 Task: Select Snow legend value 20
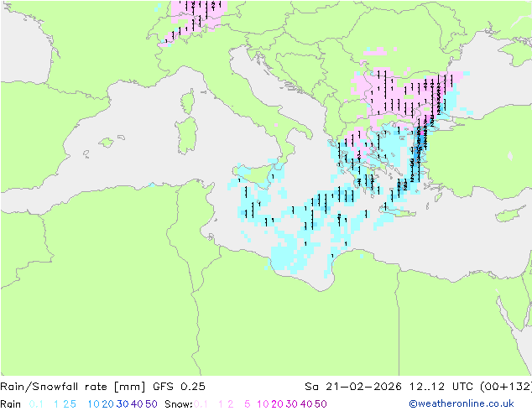277,404
